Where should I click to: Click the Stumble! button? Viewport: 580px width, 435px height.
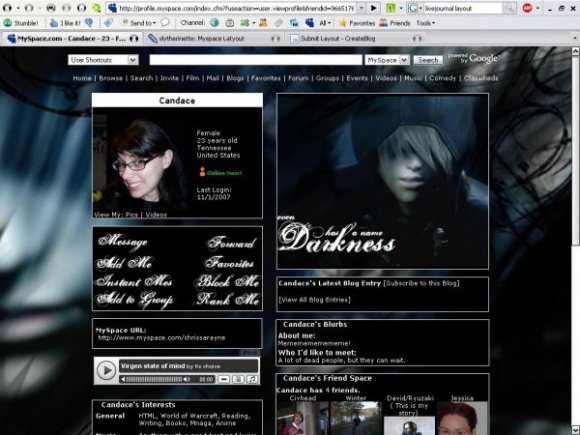pos(21,23)
